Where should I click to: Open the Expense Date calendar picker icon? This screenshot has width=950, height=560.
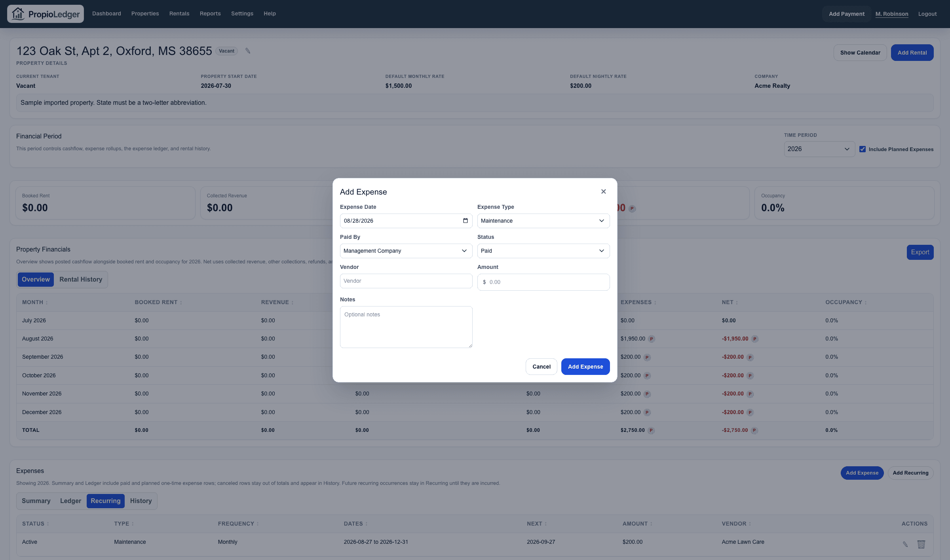(465, 221)
